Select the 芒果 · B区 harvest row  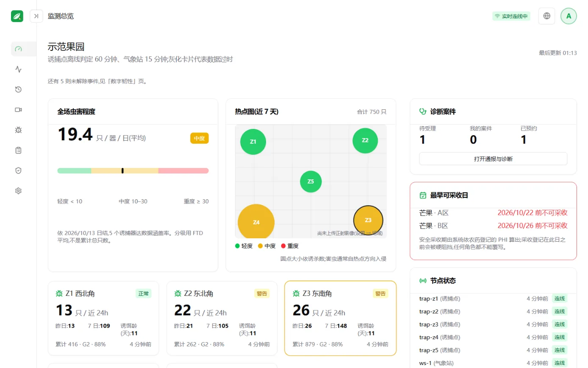[x=493, y=226]
